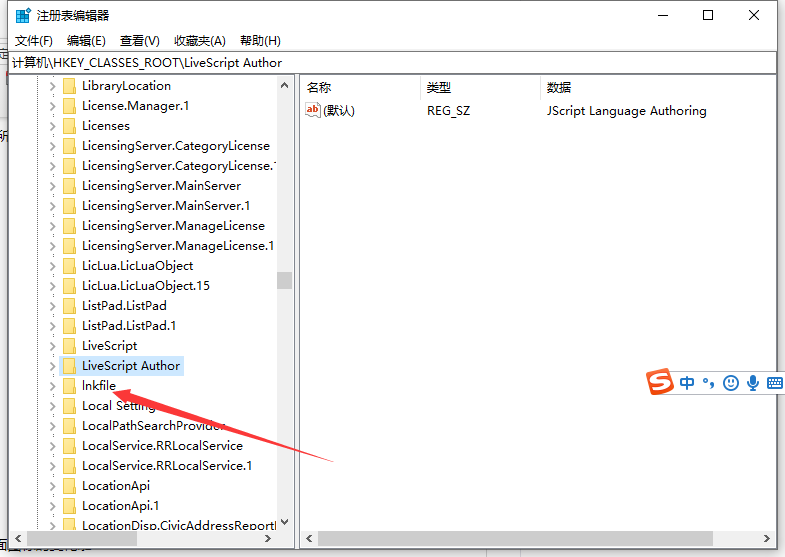Click the registry path address bar
The image size is (785, 557).
(390, 62)
